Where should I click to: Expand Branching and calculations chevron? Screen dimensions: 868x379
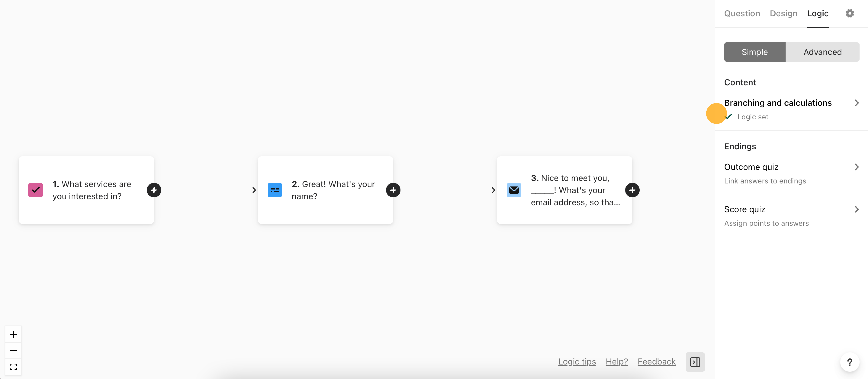(x=857, y=103)
